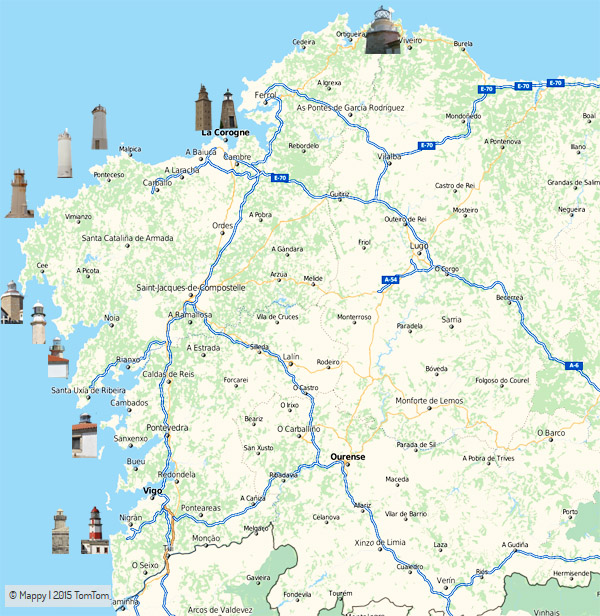Click the orange-roofed lighthouse building near Sanxenxo
The image size is (600, 616).
pos(84,436)
